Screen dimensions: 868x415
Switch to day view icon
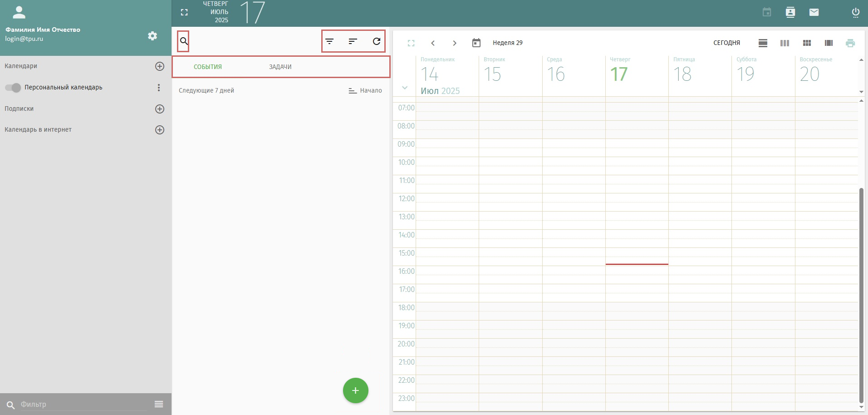[763, 43]
